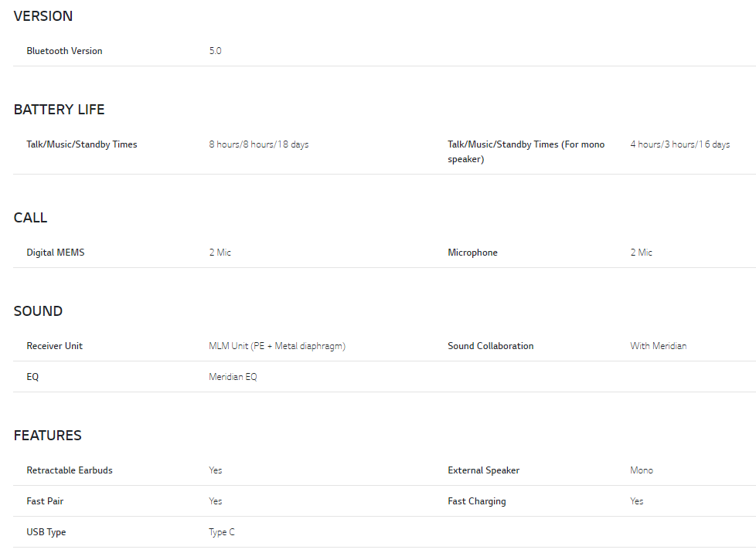Click the VERSION section heading
Image resolution: width=756 pixels, height=553 pixels.
[43, 16]
